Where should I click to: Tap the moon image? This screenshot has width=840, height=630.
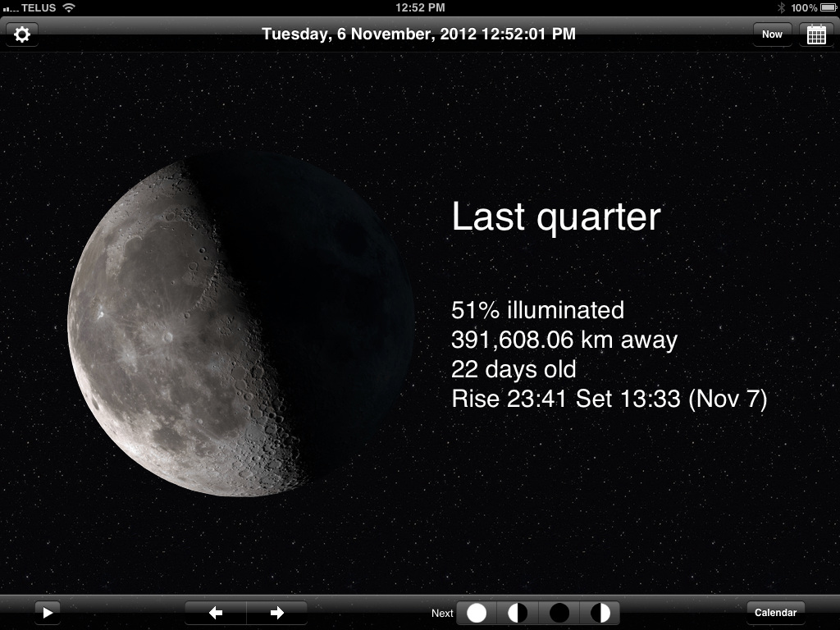240,326
